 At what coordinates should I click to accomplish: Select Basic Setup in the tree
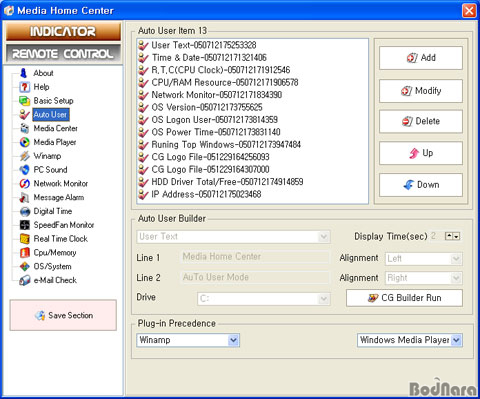tap(53, 101)
